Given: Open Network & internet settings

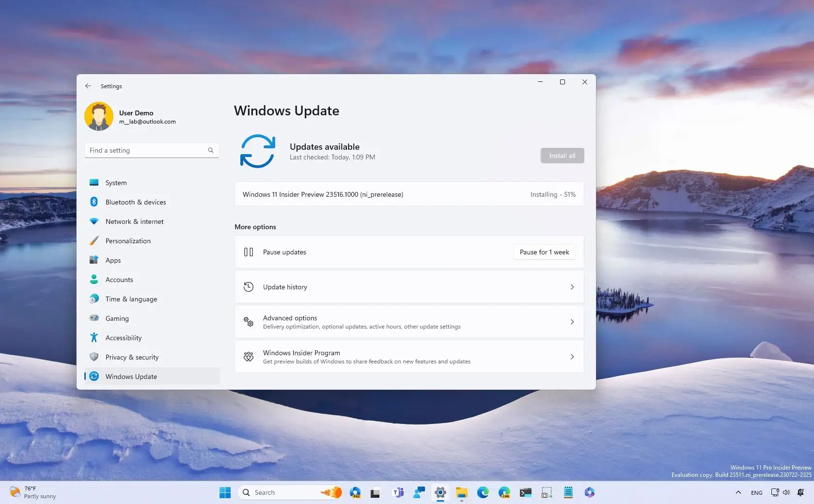Looking at the screenshot, I should pyautogui.click(x=134, y=221).
